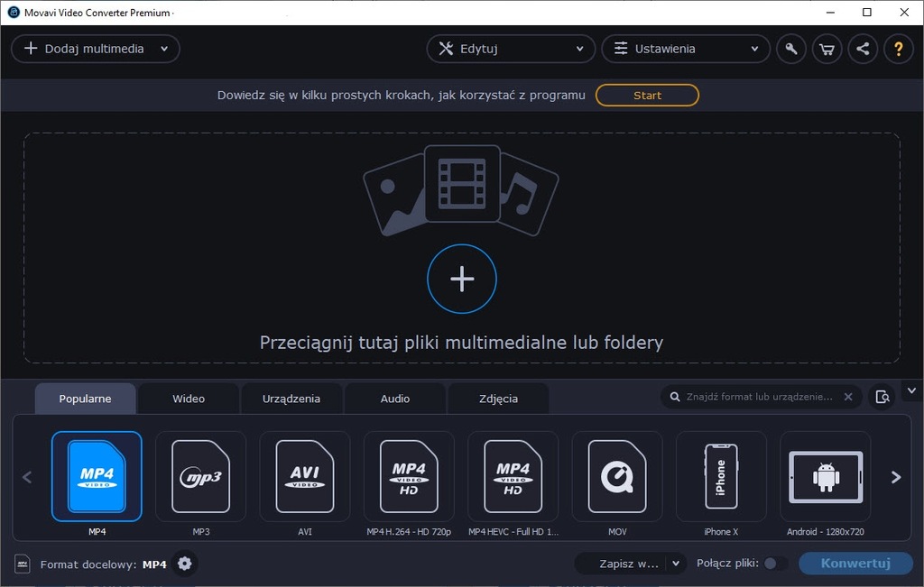924x587 pixels.
Task: Switch to the Popularne tab
Action: click(x=85, y=399)
